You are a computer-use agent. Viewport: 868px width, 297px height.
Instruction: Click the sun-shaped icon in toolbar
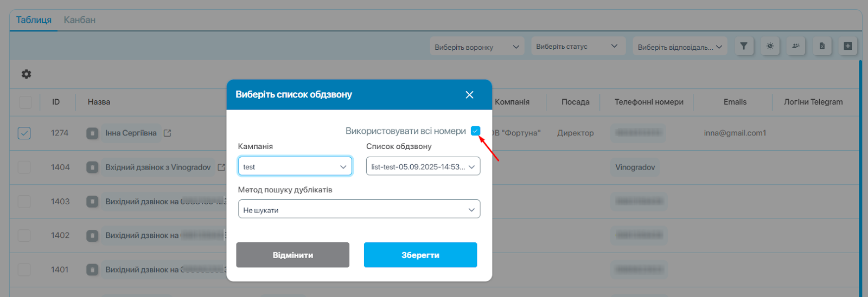[770, 46]
